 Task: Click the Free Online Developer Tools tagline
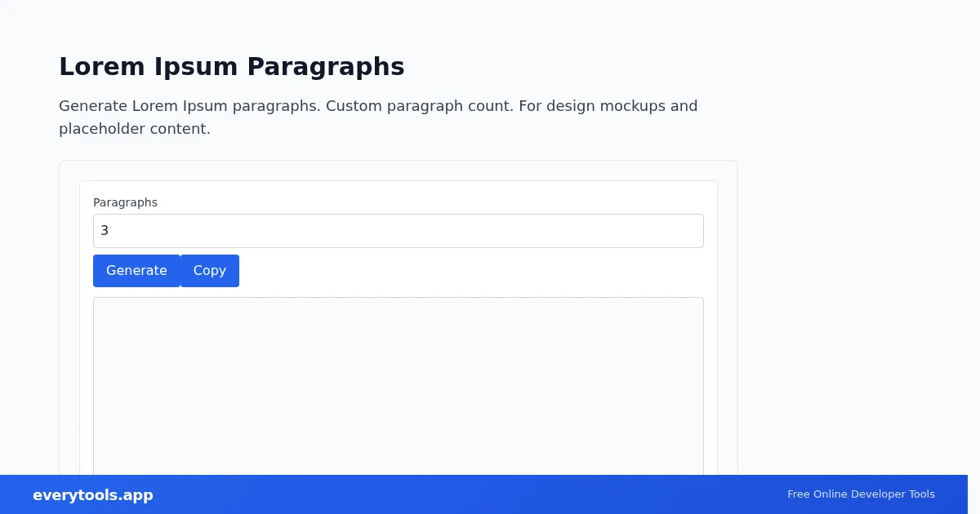pos(861,494)
